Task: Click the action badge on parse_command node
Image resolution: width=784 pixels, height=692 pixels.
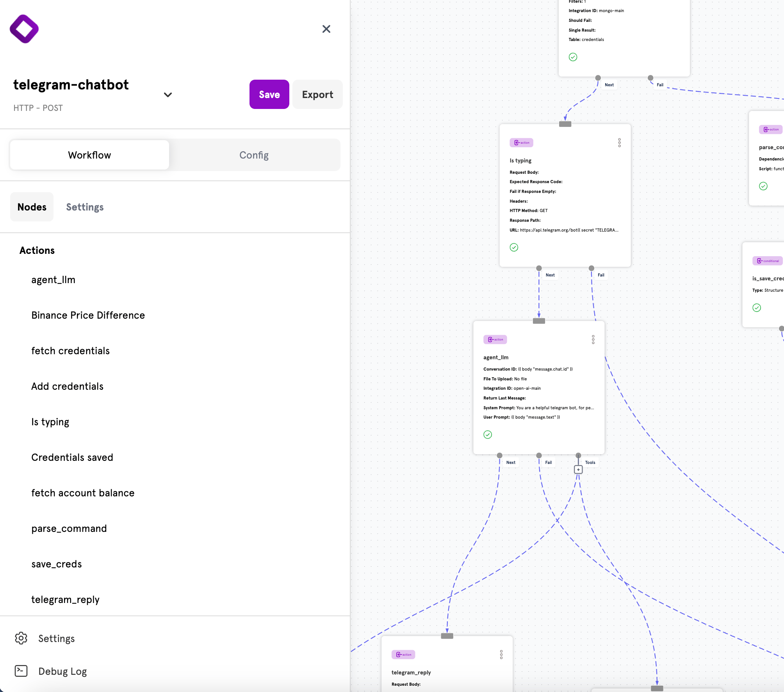Action: click(x=771, y=129)
